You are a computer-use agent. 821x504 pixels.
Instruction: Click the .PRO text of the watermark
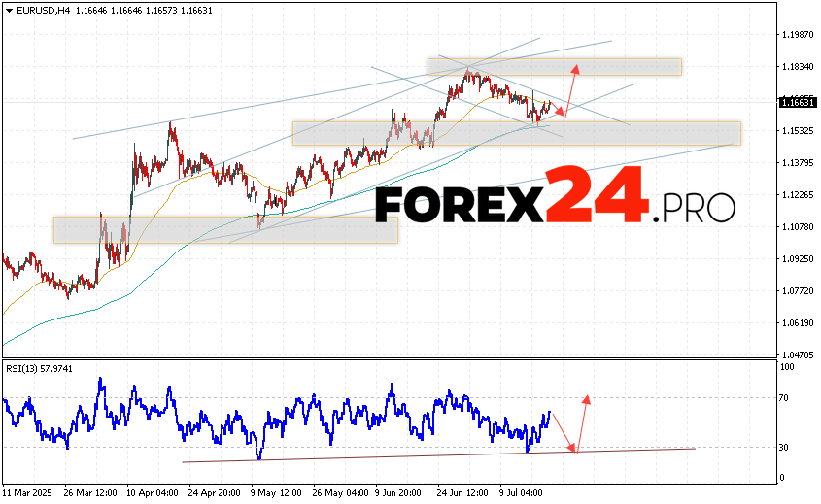(x=696, y=207)
